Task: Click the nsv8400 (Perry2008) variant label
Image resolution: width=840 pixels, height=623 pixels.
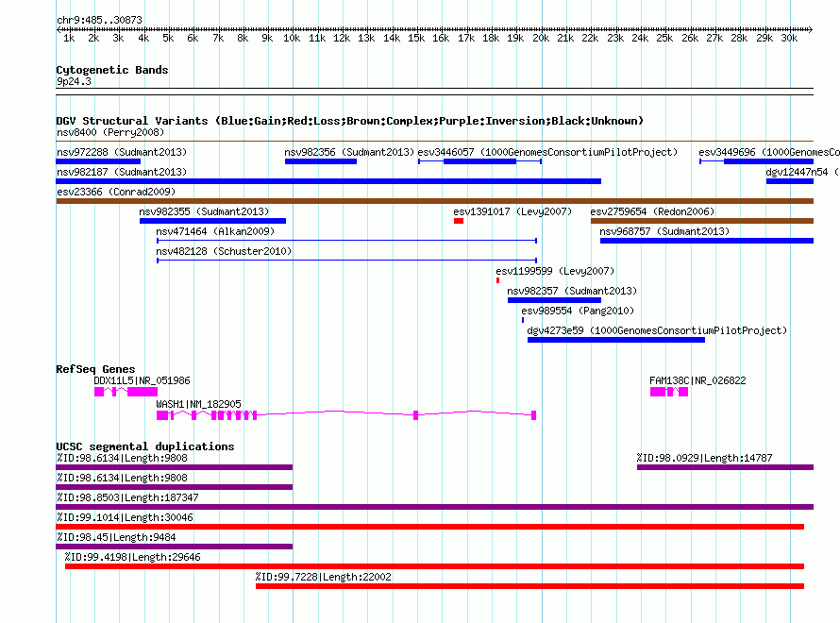Action: (x=110, y=132)
